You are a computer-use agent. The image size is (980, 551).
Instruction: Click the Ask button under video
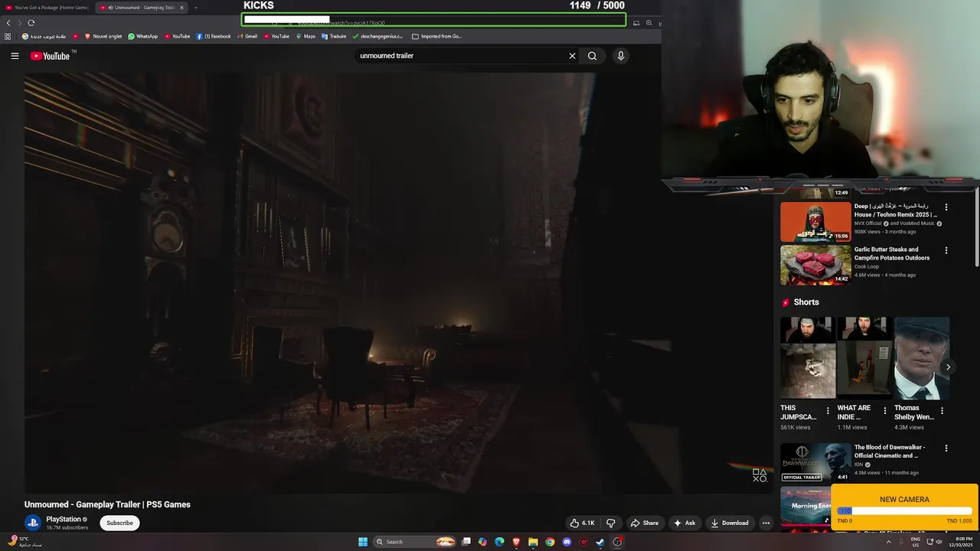(684, 523)
